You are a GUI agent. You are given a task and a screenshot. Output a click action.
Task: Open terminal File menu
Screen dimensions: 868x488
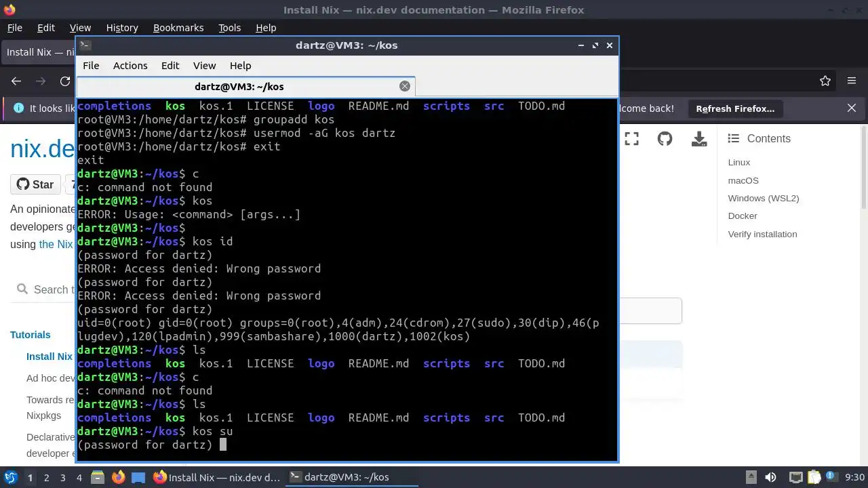click(91, 66)
